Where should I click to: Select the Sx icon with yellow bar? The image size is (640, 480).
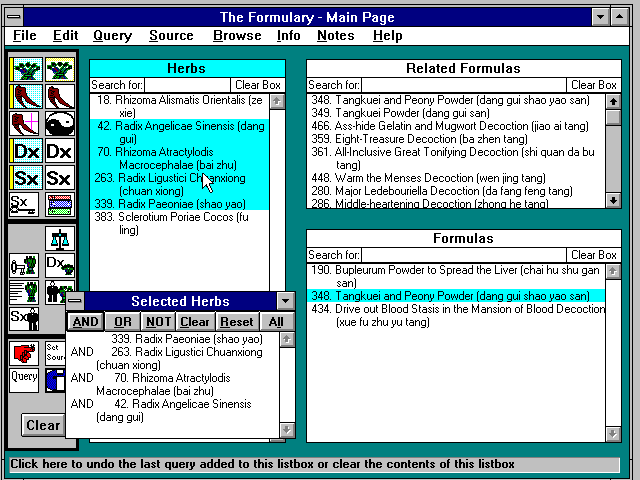(25, 179)
